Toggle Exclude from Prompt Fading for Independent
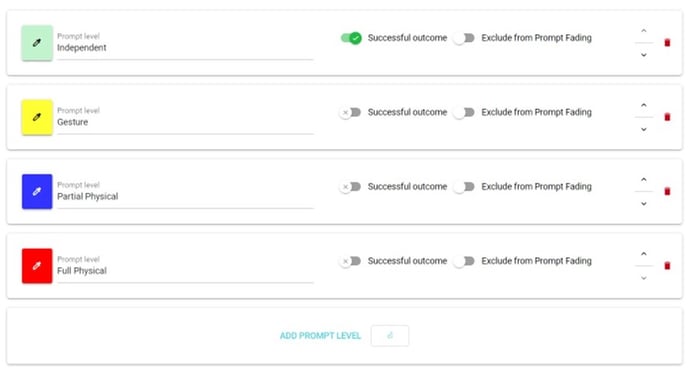The width and height of the screenshot is (688, 370). tap(464, 38)
